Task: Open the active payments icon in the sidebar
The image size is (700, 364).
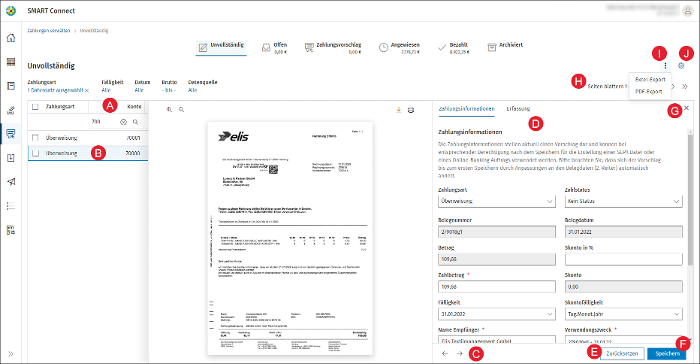Action: coord(11,134)
